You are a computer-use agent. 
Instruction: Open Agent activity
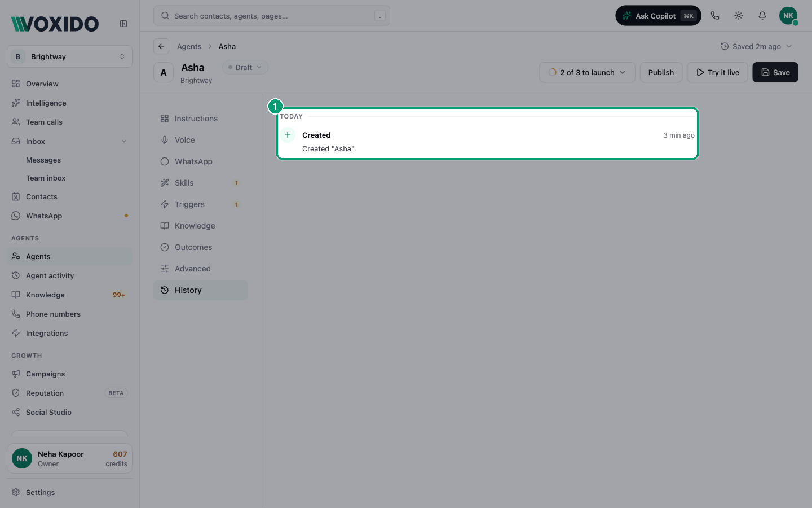pyautogui.click(x=69, y=275)
